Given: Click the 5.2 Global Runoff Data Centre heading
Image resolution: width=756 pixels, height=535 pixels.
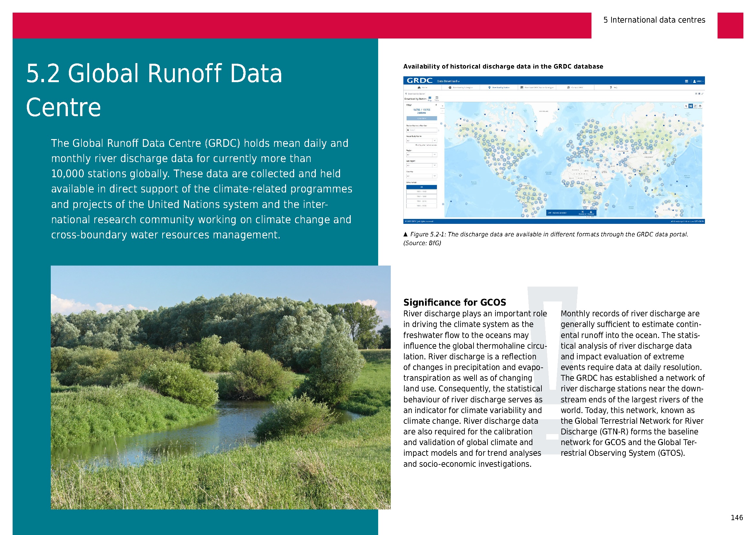Looking at the screenshot, I should [154, 90].
